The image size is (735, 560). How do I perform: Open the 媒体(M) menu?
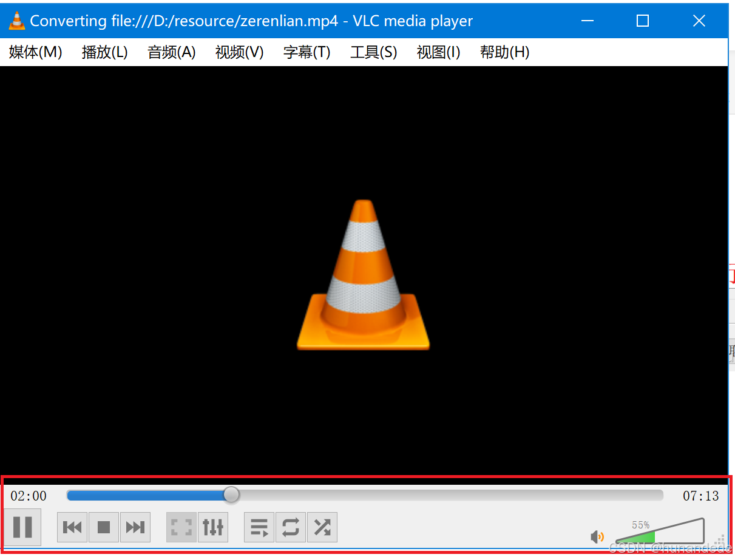pyautogui.click(x=36, y=52)
